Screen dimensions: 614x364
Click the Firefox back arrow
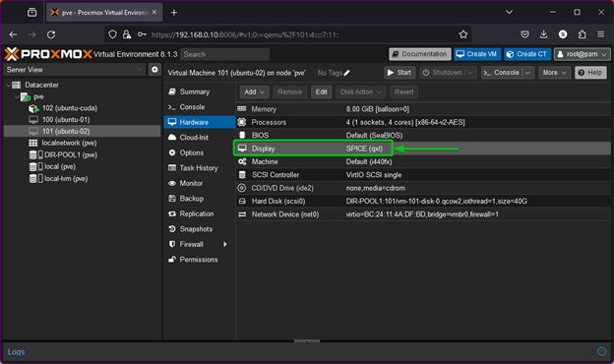click(13, 34)
